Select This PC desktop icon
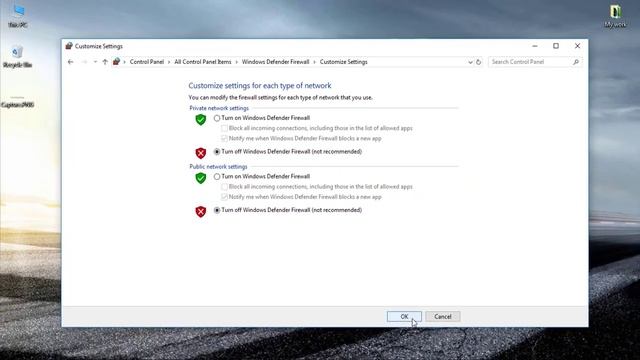640x360 pixels. 18,16
